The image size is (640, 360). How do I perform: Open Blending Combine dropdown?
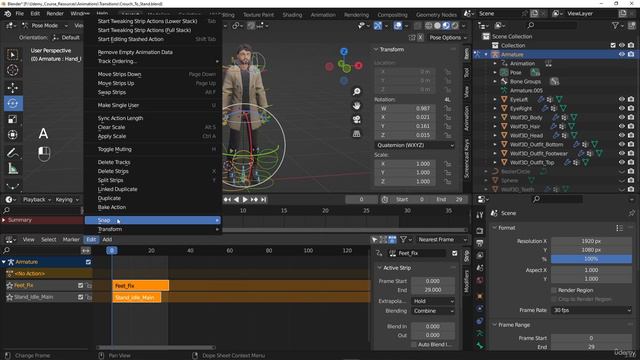pos(433,311)
